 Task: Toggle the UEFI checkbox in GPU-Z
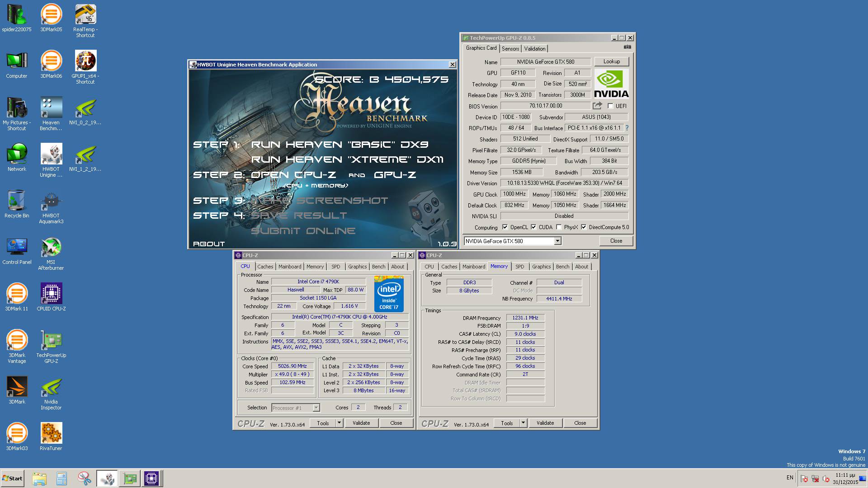(x=610, y=106)
